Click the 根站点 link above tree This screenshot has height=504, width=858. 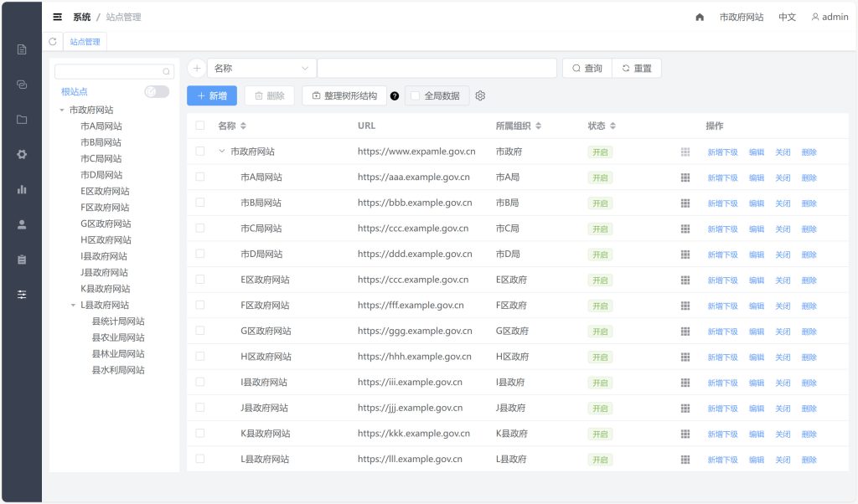(x=75, y=92)
